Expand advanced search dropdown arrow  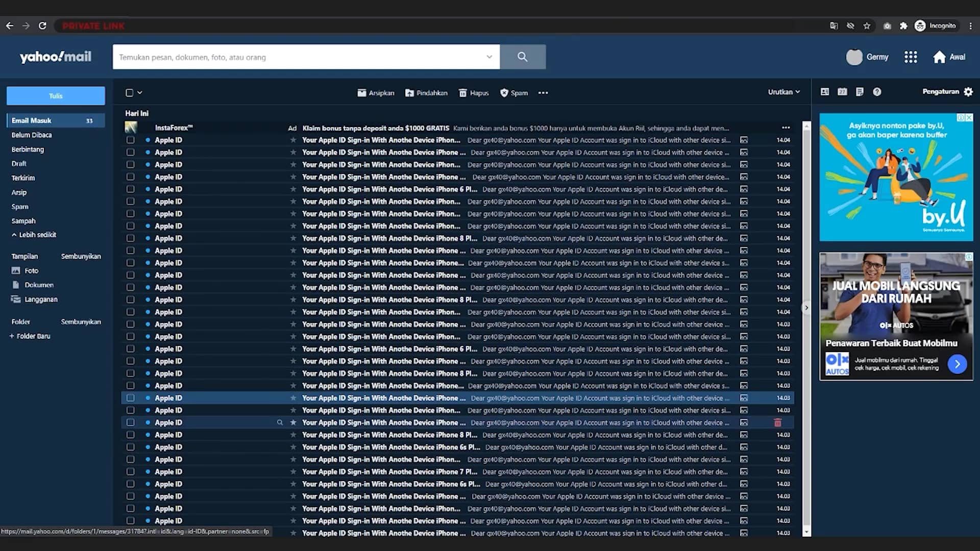[489, 57]
